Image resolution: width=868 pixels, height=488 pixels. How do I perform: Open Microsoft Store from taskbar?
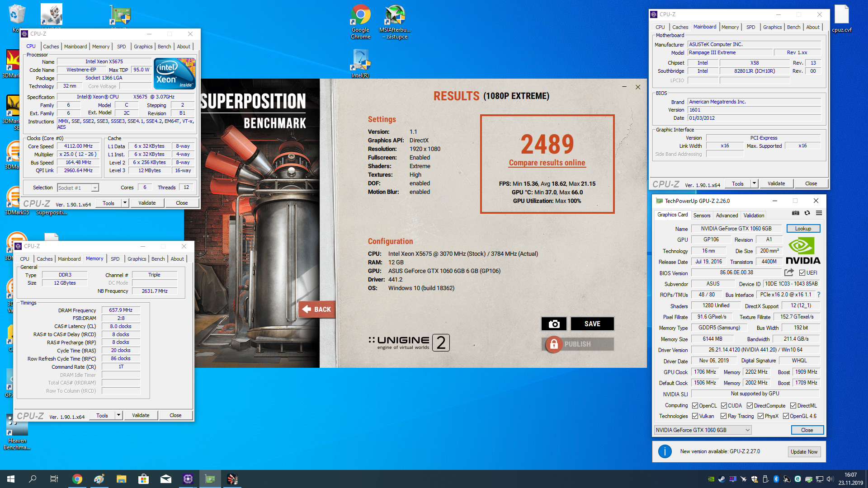click(143, 479)
